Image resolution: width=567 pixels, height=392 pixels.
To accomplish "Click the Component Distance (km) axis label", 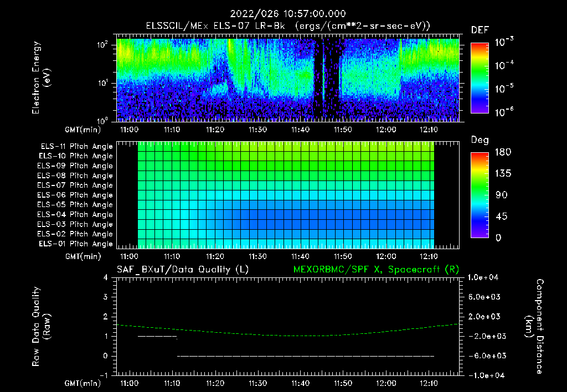I will [x=534, y=327].
